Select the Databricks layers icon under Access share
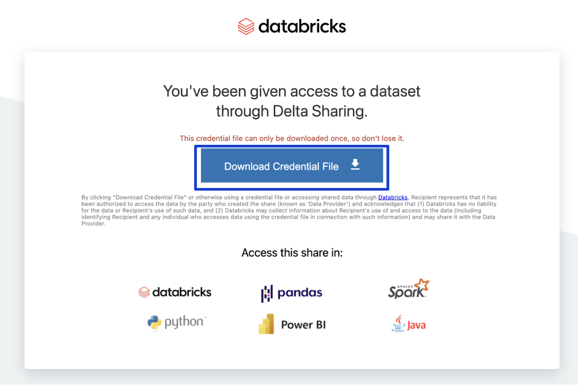578x392 pixels. [x=144, y=292]
